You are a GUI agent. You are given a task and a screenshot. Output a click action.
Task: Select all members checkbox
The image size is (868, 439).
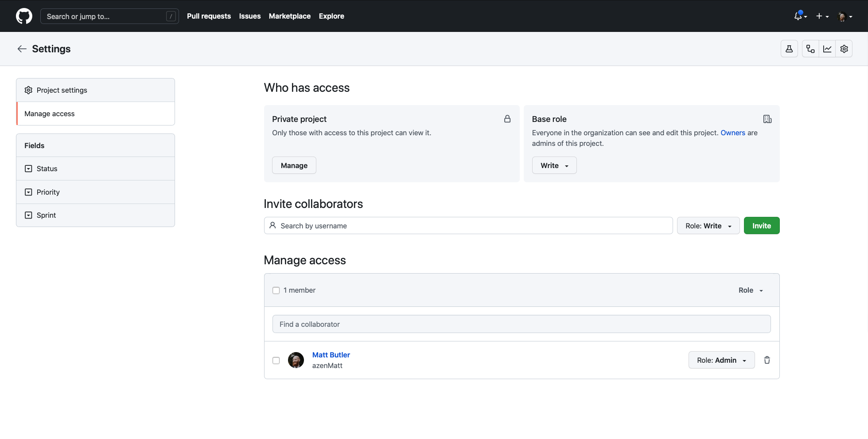[x=276, y=290]
